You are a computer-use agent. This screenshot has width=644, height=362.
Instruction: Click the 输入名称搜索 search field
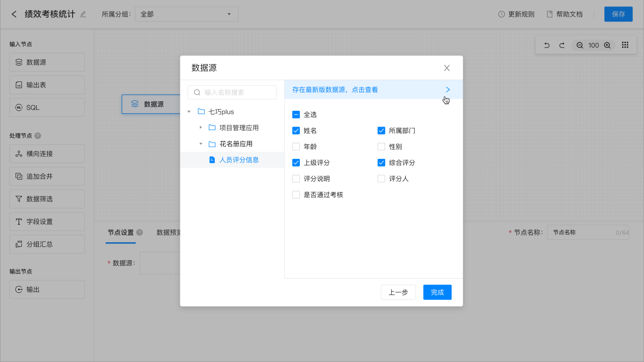click(x=232, y=92)
